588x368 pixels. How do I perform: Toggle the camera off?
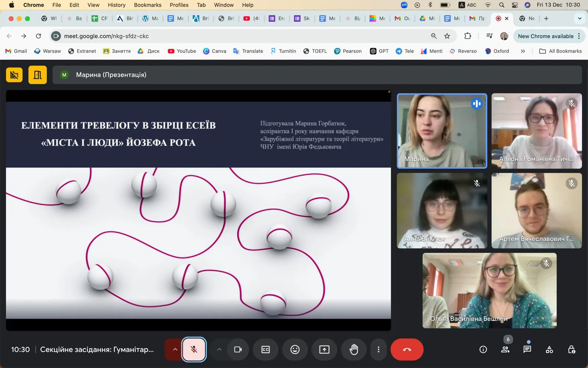[x=238, y=350]
